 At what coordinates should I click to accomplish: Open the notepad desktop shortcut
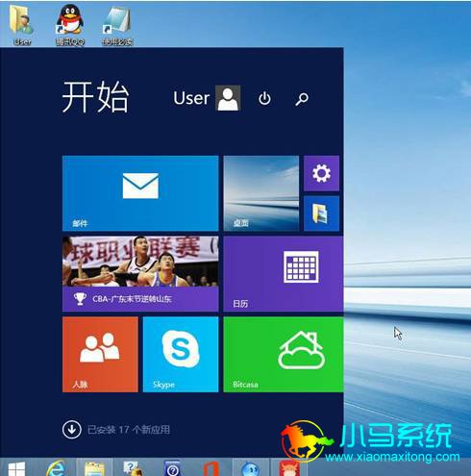[x=117, y=25]
